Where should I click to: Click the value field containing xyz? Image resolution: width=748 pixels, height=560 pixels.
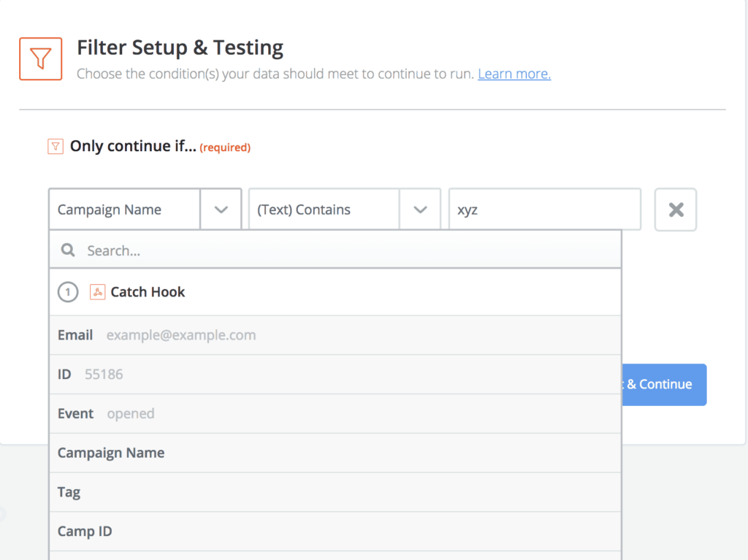(544, 210)
